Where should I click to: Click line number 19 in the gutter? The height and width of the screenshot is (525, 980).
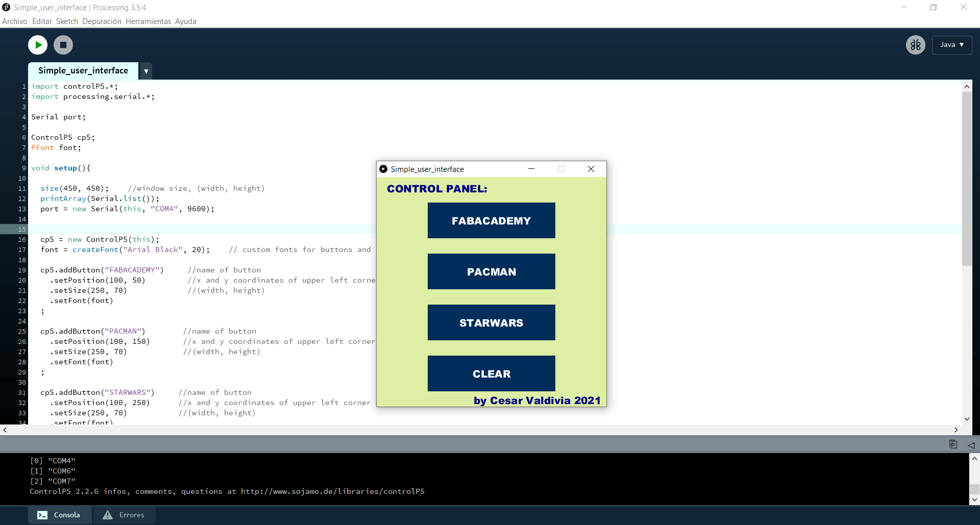[x=22, y=270]
